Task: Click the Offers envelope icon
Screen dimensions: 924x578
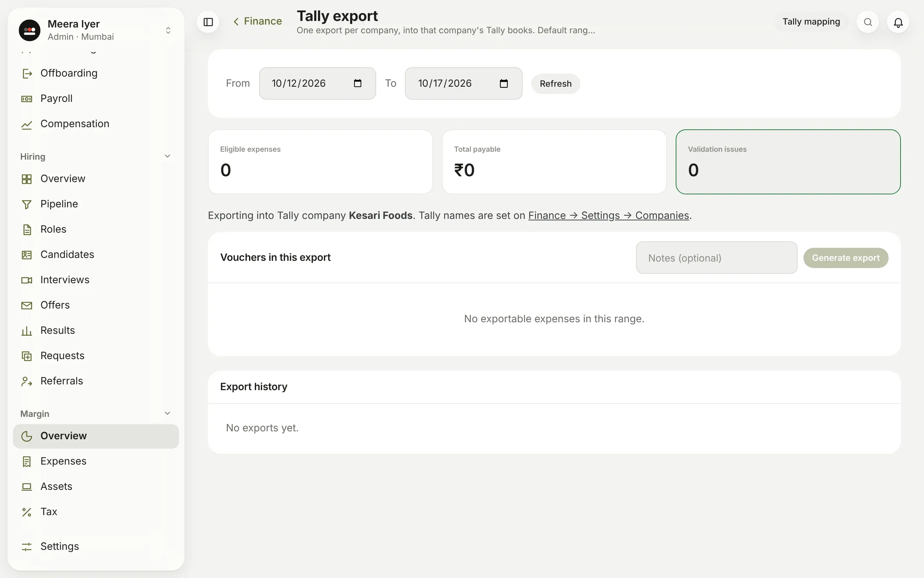Action: (x=27, y=305)
